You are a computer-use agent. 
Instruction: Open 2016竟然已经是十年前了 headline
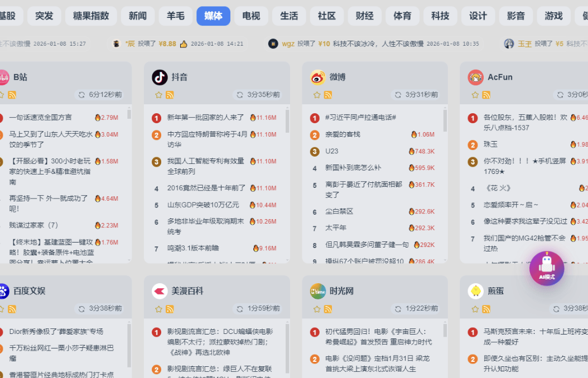tap(206, 188)
